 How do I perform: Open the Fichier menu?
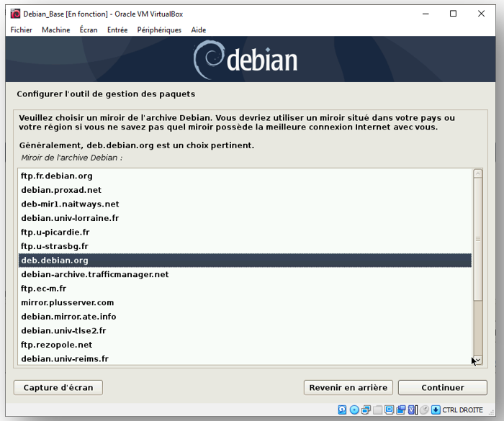21,30
